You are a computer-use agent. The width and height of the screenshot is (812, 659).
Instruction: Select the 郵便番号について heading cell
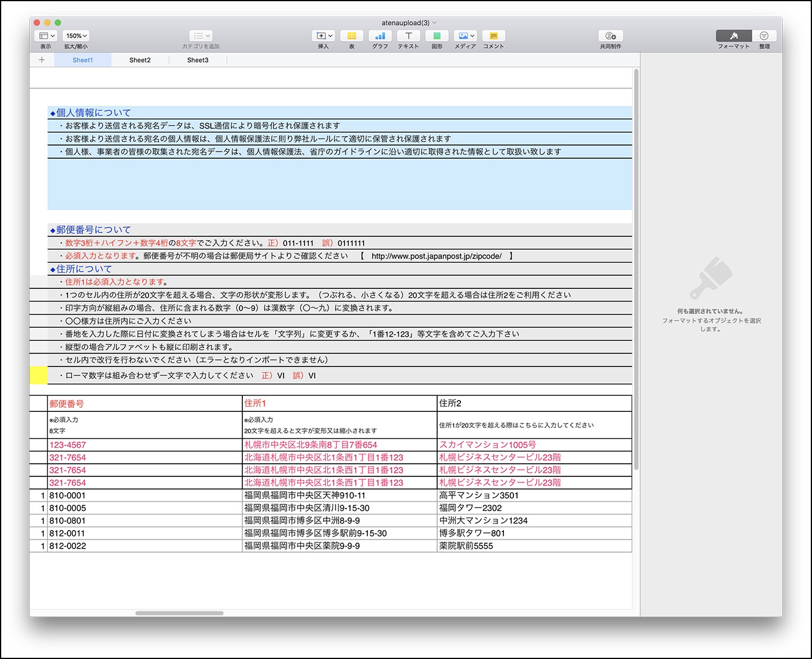point(340,230)
